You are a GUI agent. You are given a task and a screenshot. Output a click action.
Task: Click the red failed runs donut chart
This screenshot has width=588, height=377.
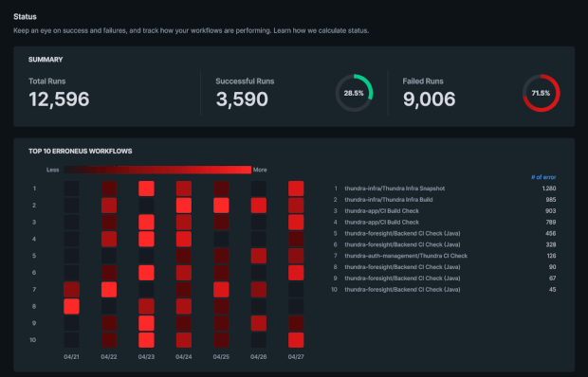pos(541,93)
